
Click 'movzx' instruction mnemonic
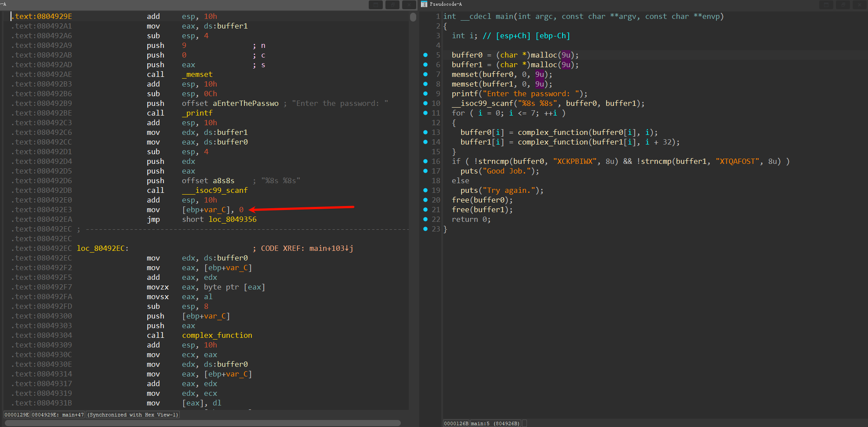158,287
